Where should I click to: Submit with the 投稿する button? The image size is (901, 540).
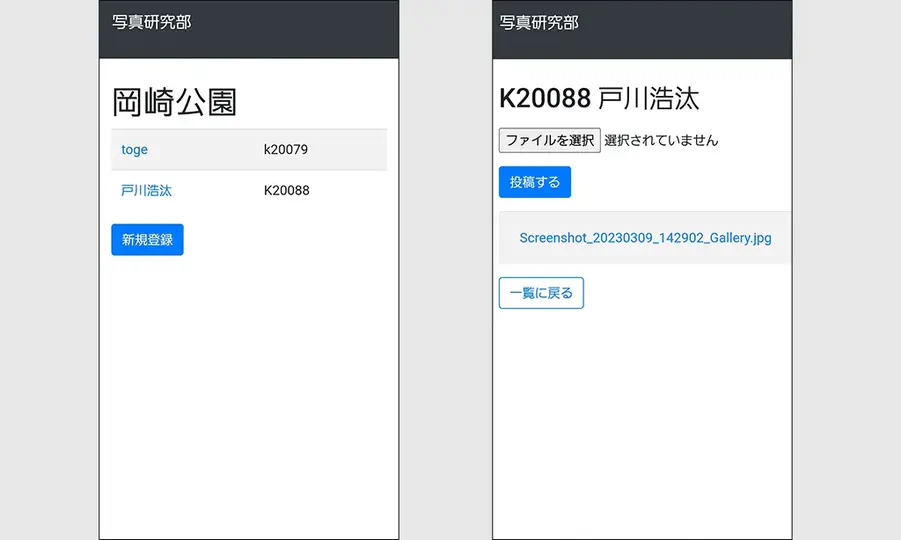tap(534, 182)
